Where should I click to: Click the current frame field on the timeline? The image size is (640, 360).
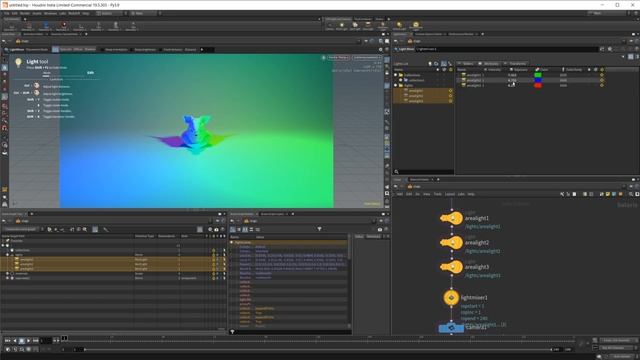pos(46,340)
